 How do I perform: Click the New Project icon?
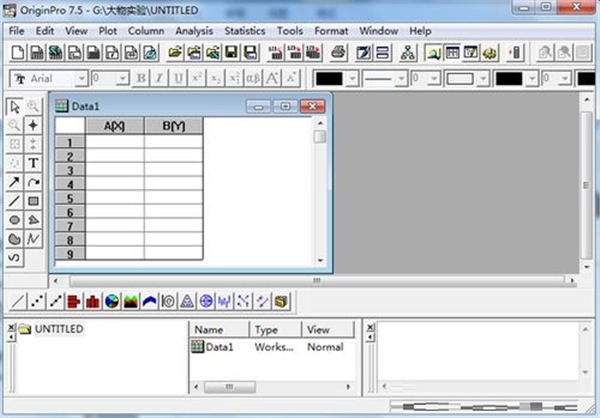(x=18, y=52)
